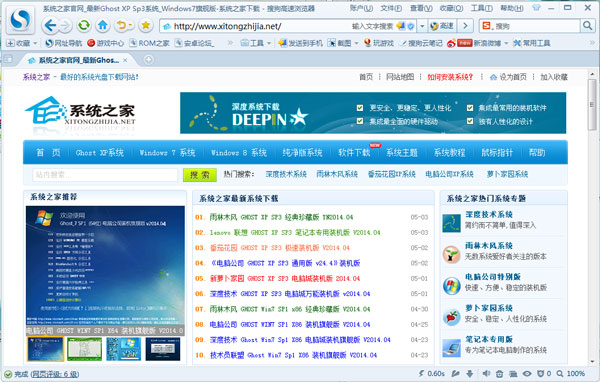Open 新萝卜家园 GHOST XP SP3 电脑城装机版 link
600x382 pixels.
pyautogui.click(x=285, y=278)
